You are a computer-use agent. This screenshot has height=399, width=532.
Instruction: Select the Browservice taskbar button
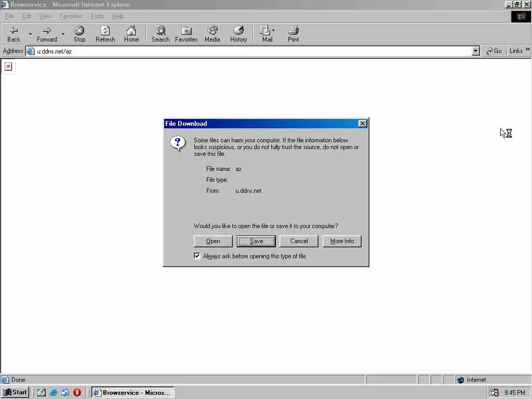click(x=133, y=393)
